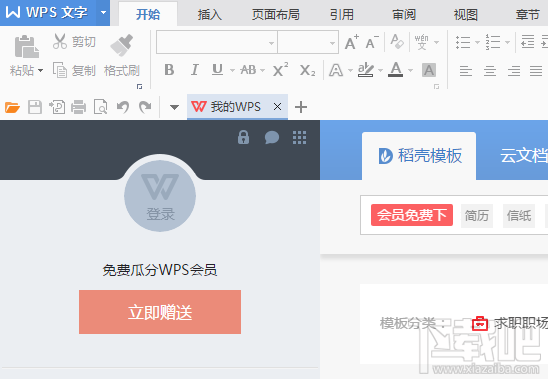This screenshot has height=379, width=548.
Task: Switch to the 插入 ribbon tab
Action: click(209, 15)
